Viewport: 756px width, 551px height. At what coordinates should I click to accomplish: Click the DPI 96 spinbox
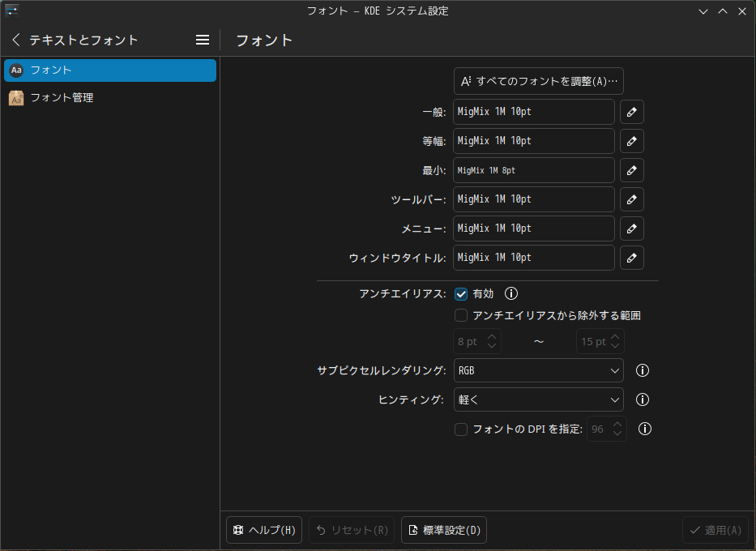click(607, 429)
